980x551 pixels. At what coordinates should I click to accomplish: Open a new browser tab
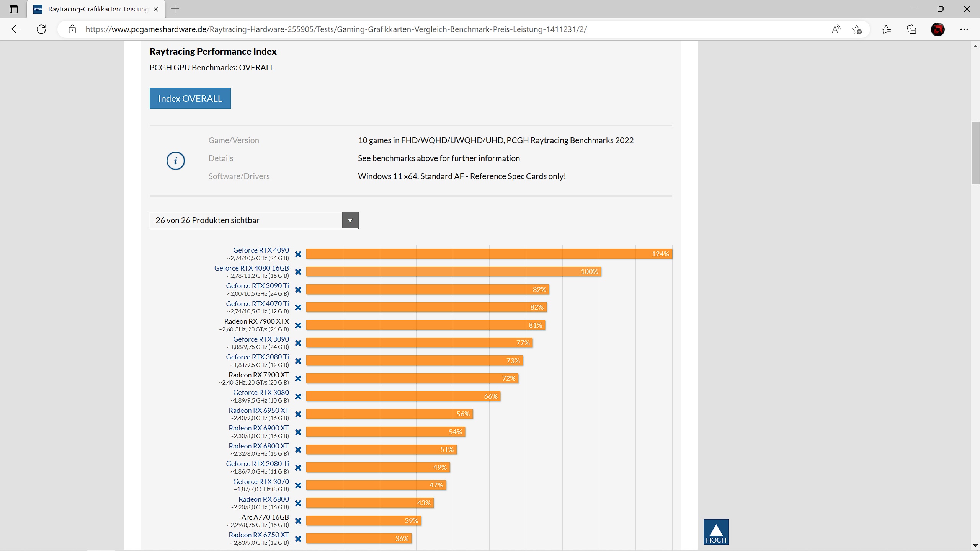[x=175, y=9]
